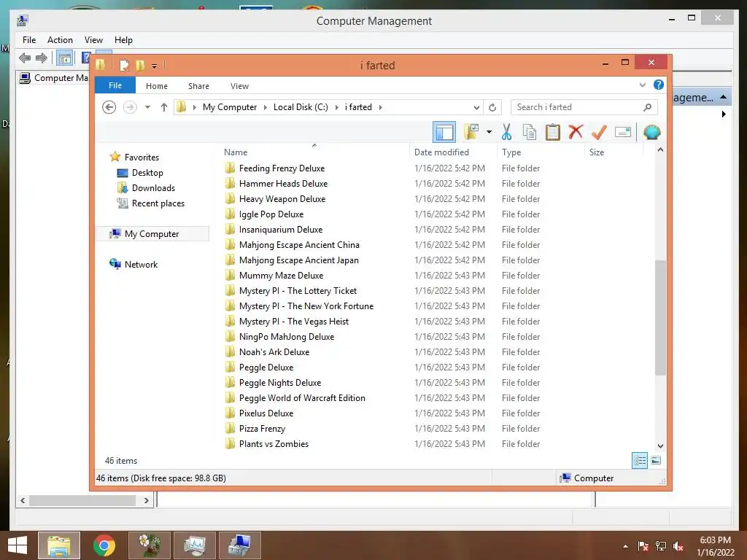Open Explorer Help question mark icon
The width and height of the screenshot is (747, 560).
point(659,85)
